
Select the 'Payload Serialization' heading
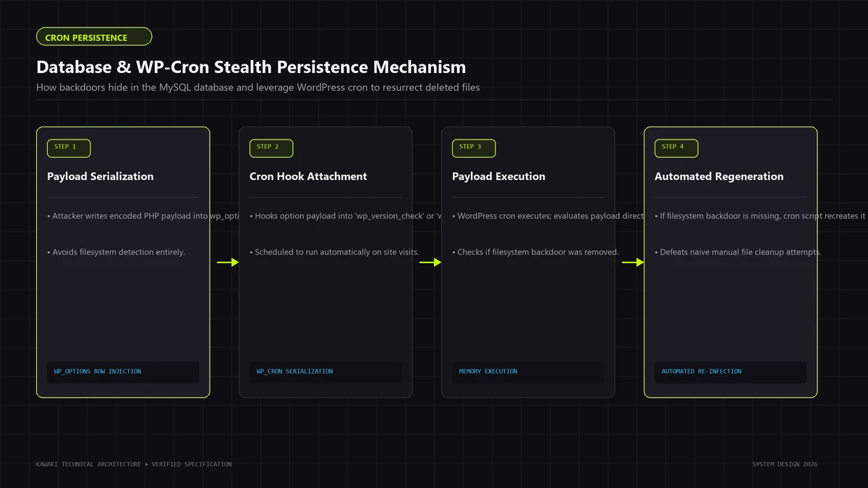click(x=101, y=176)
